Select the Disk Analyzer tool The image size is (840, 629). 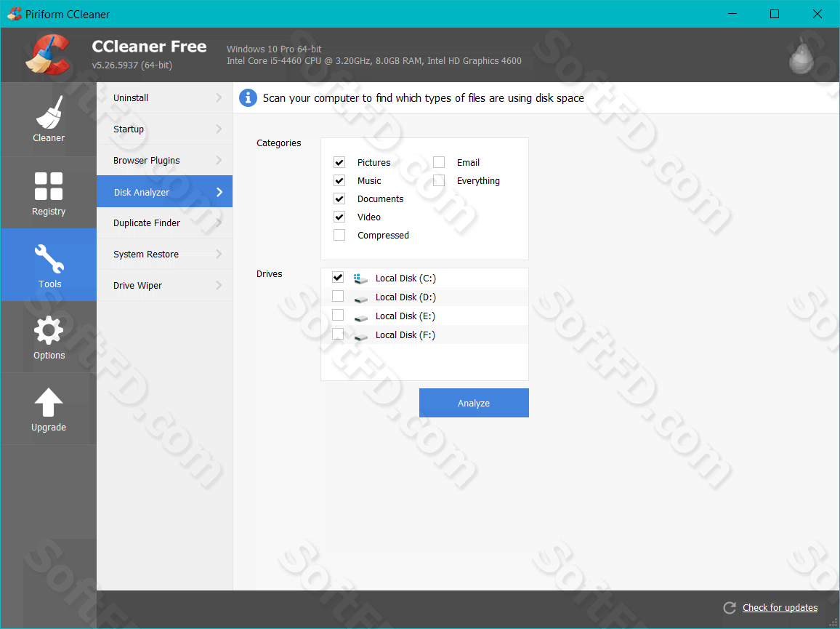tap(164, 191)
